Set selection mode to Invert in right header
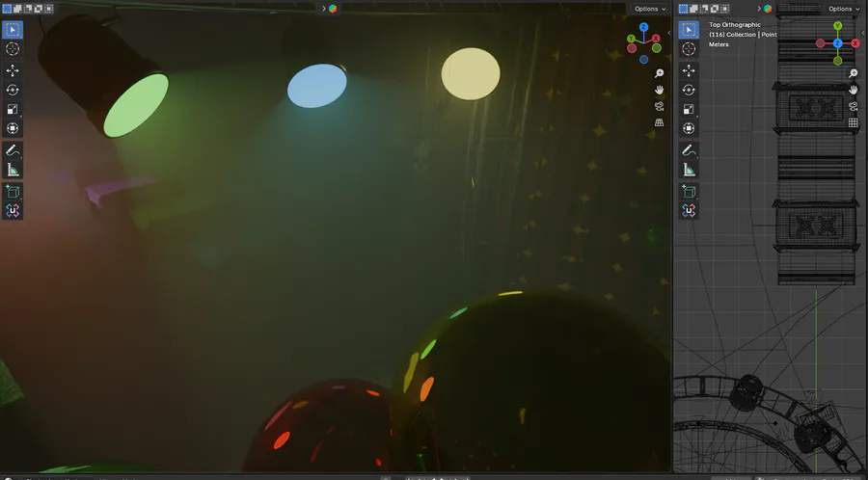The height and width of the screenshot is (480, 868). [715, 9]
